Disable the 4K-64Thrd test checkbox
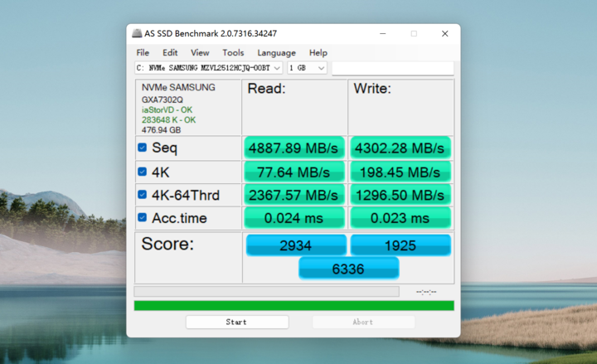 tap(143, 195)
